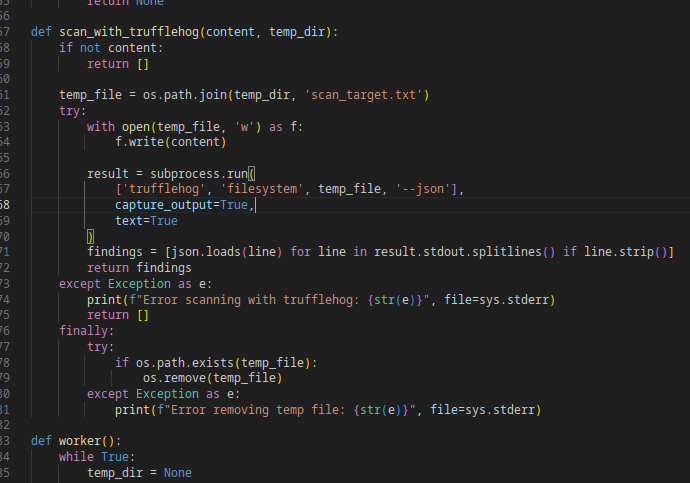Click the 'temp_dir = None' assignment
The image size is (690, 483).
(139, 473)
